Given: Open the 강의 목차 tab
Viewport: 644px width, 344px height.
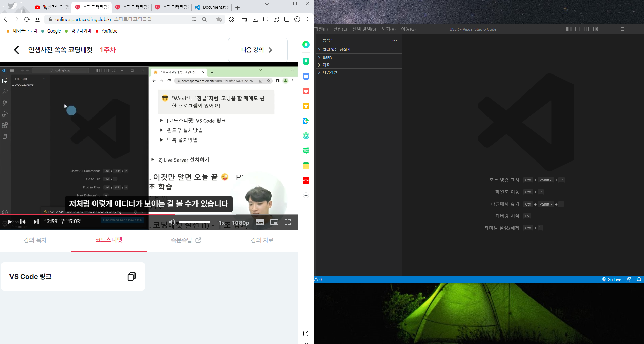Looking at the screenshot, I should click(35, 240).
